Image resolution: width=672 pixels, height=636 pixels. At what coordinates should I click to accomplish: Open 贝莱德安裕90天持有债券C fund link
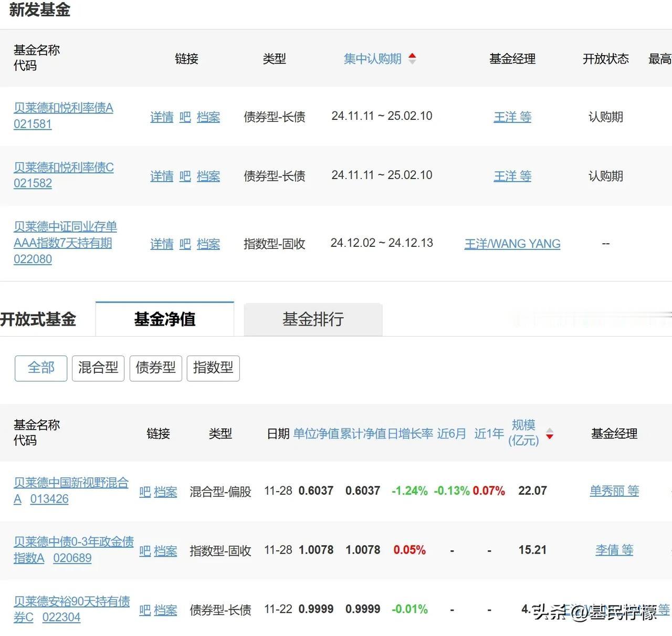coord(72,609)
